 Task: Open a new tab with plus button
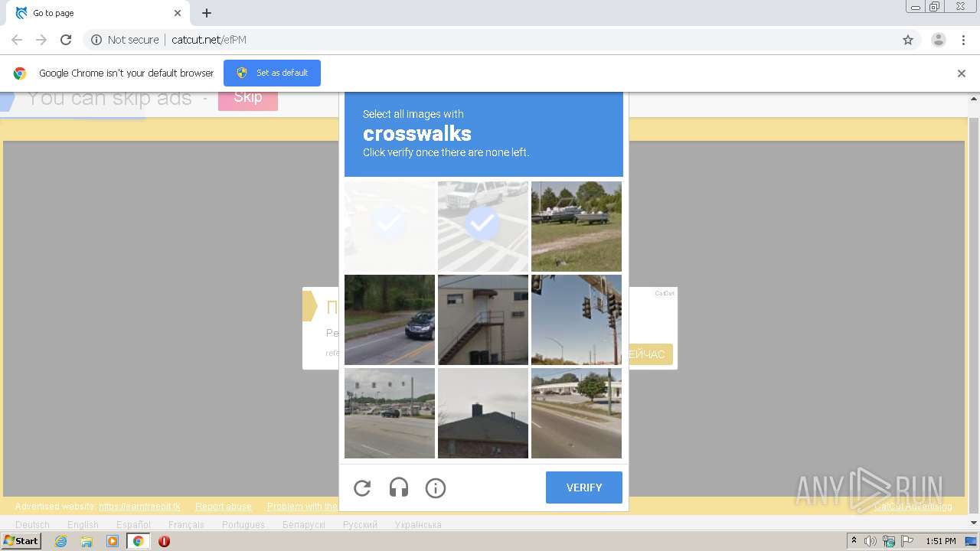(x=207, y=13)
